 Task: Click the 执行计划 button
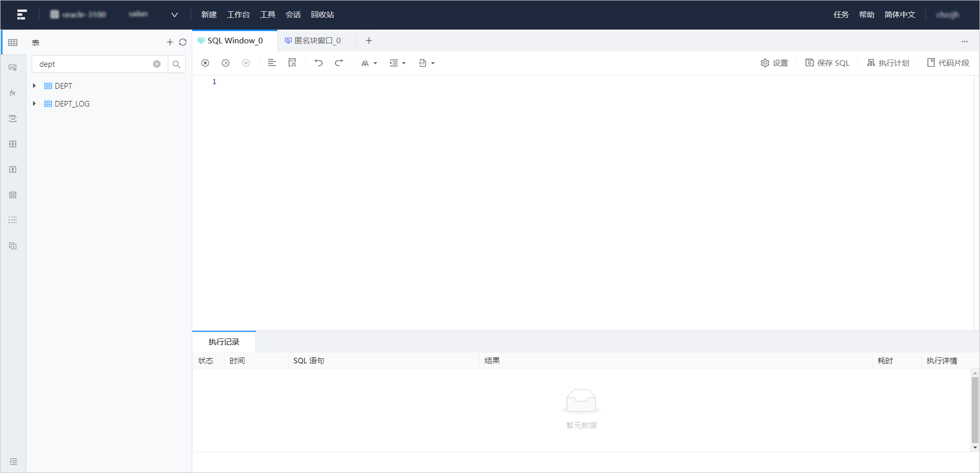pos(888,63)
